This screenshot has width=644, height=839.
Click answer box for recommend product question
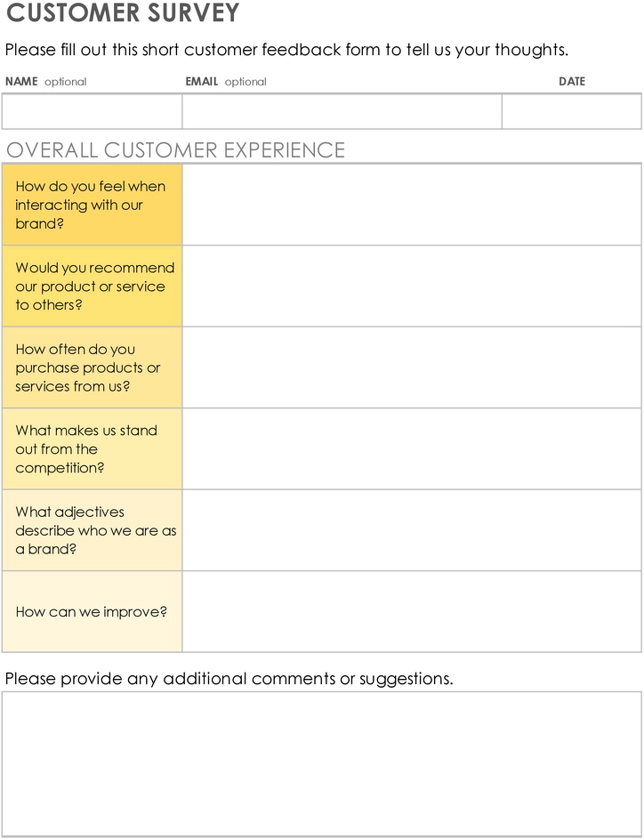[x=412, y=286]
